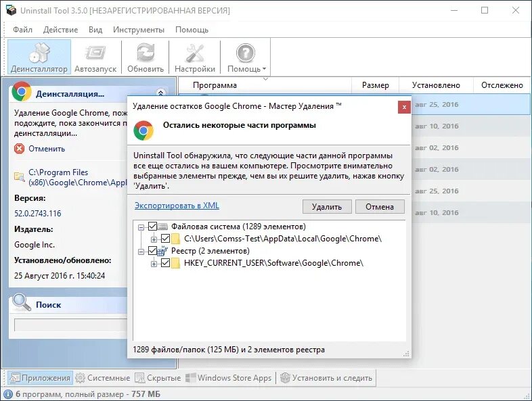Click the red cancel icon beside Отменить
532x401 pixels.
click(x=20, y=149)
